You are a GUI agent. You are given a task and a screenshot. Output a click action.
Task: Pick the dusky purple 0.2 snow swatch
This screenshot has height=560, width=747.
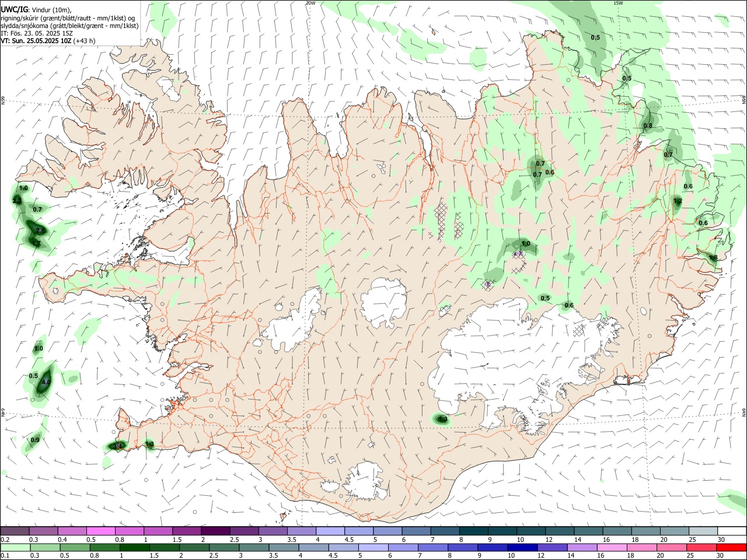15,531
